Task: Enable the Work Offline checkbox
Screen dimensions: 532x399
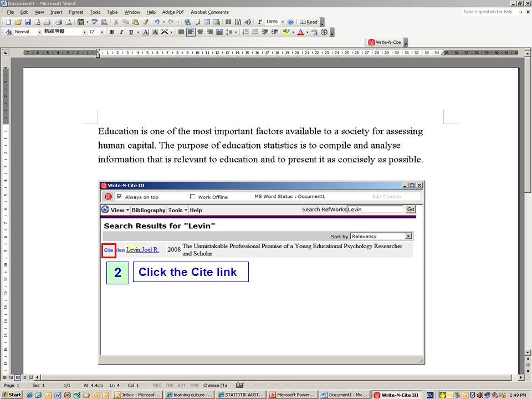Action: (192, 196)
